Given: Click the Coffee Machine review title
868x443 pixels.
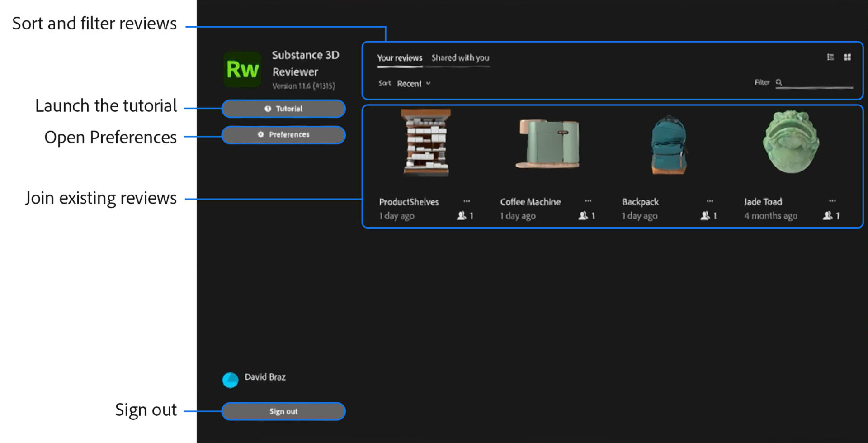Looking at the screenshot, I should tap(530, 202).
